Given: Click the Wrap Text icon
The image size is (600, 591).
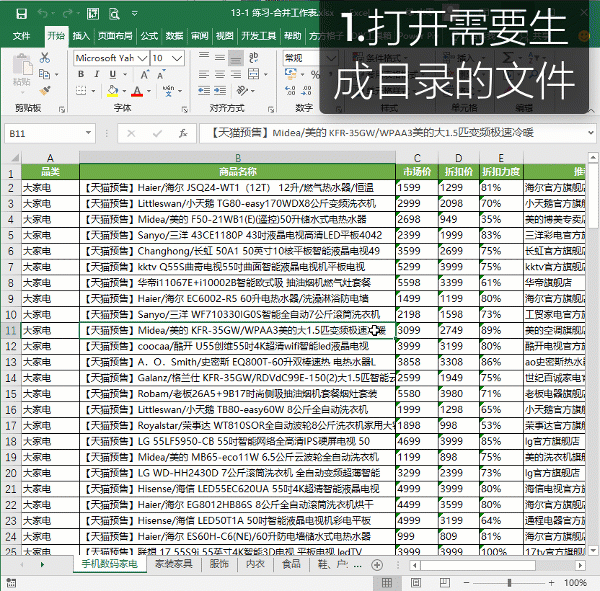Looking at the screenshot, I should coord(253,58).
